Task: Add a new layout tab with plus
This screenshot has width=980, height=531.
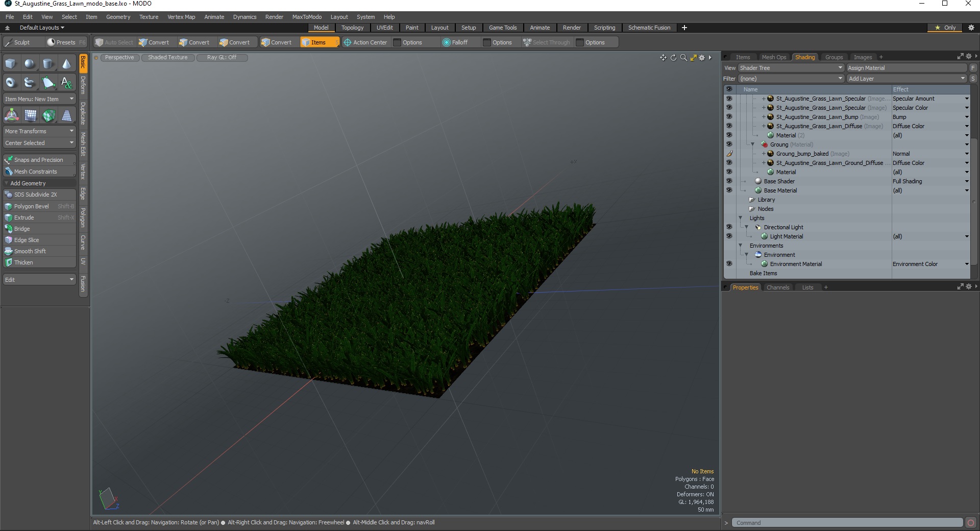Action: (684, 28)
